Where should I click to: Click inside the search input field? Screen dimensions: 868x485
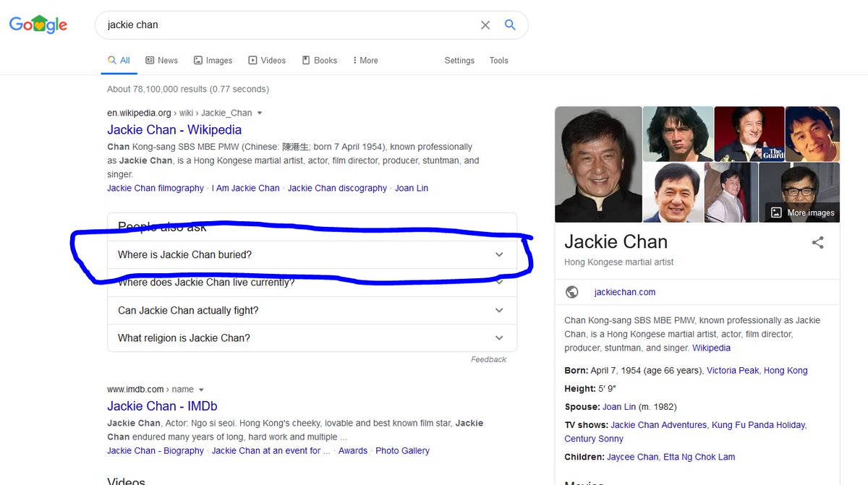point(289,25)
